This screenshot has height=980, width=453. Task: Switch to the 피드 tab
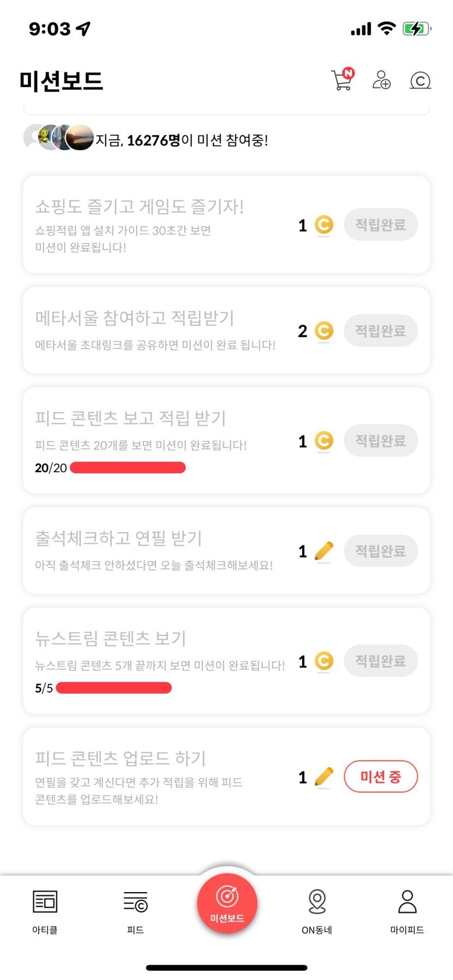(135, 911)
